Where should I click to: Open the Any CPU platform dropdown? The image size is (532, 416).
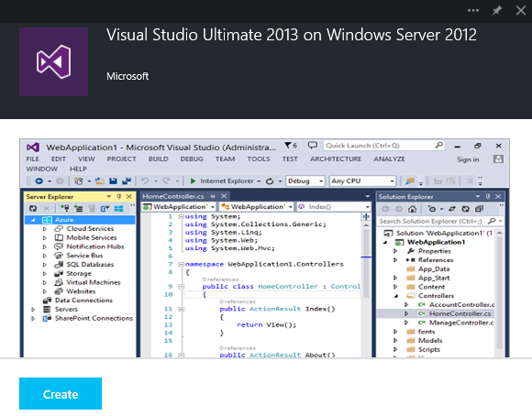(362, 181)
